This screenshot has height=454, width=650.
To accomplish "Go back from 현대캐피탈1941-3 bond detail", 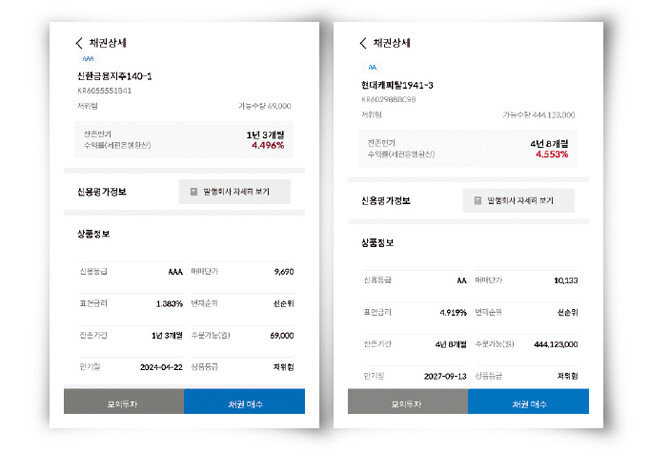I will click(363, 43).
